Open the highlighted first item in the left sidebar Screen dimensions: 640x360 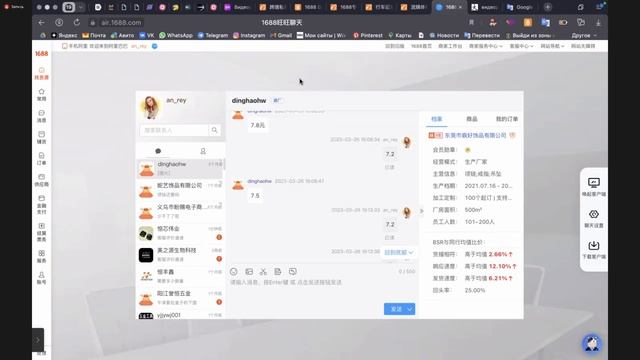tap(42, 73)
